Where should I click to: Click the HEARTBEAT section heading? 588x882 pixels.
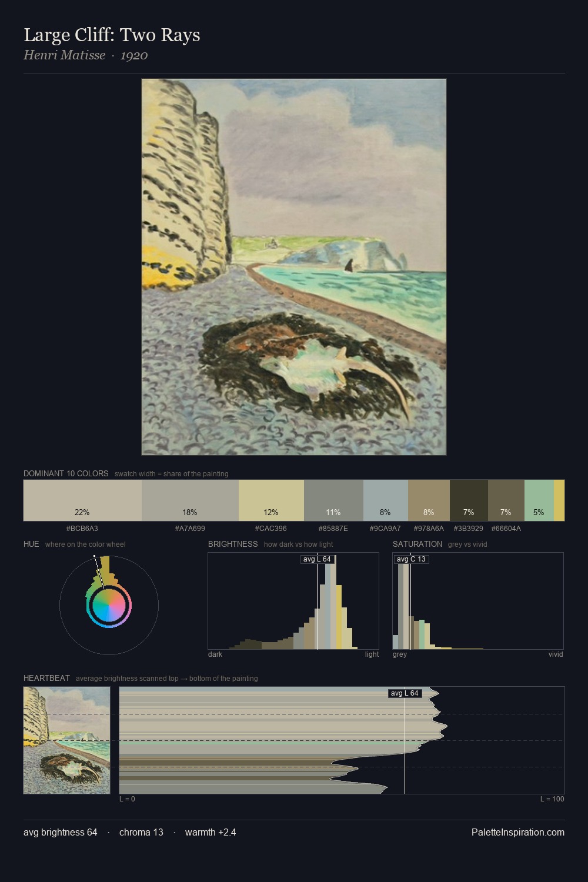[46, 678]
